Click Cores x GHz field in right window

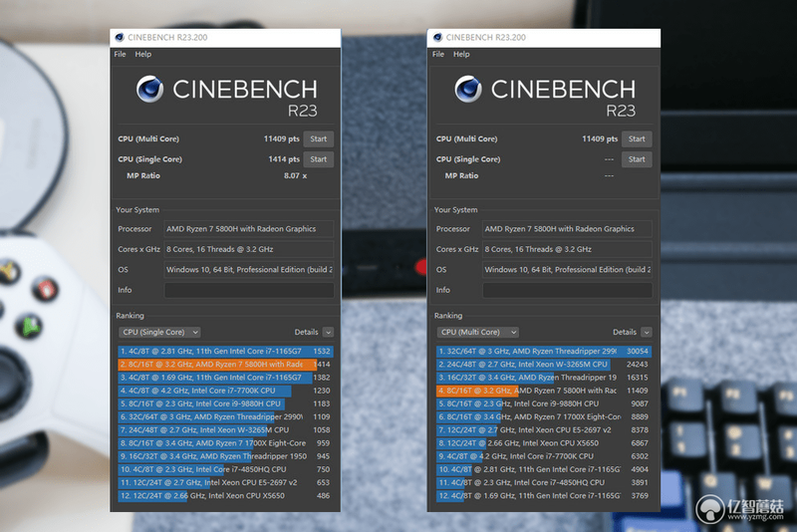click(x=567, y=249)
